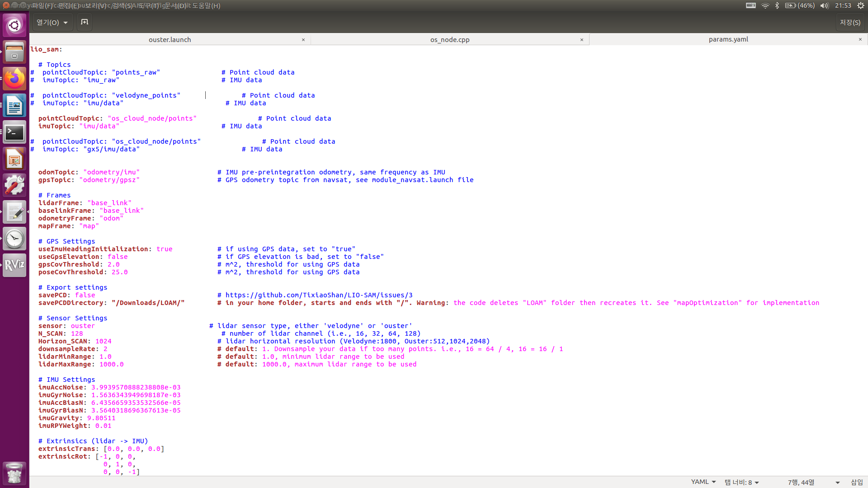
Task: Open System Settings wrench-and-gear dock icon
Action: [14, 185]
